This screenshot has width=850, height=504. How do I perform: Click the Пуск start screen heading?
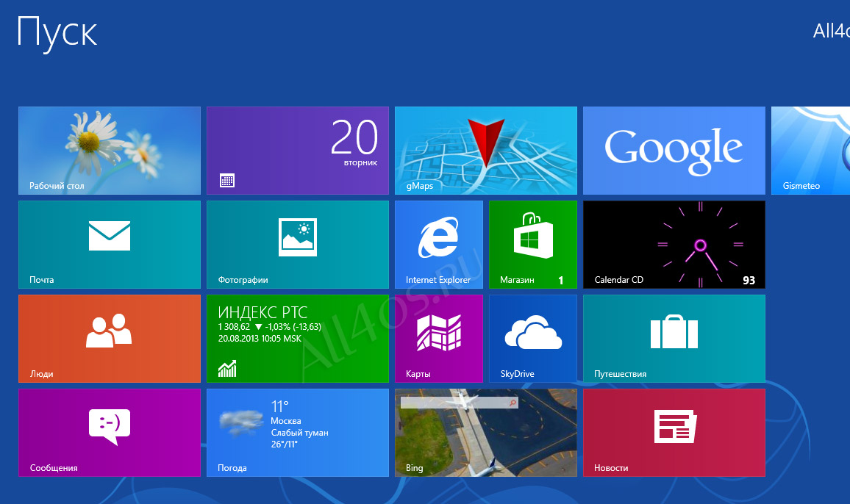coord(57,34)
